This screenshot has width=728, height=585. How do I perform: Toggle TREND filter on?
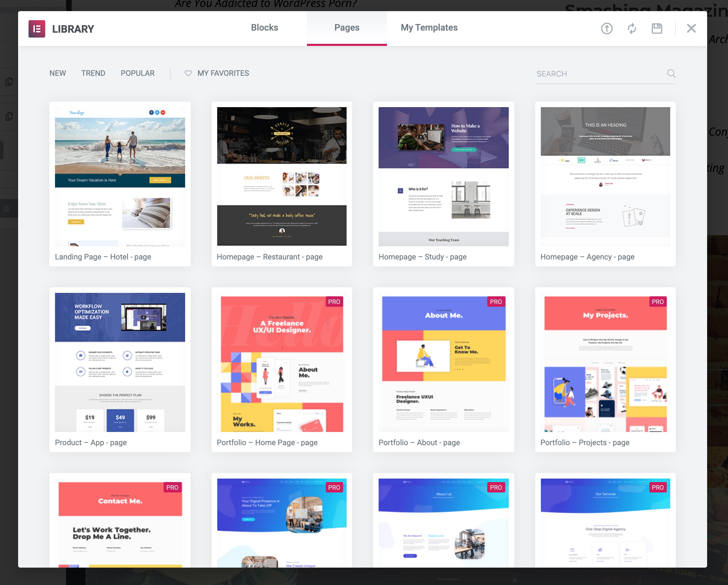[x=93, y=73]
